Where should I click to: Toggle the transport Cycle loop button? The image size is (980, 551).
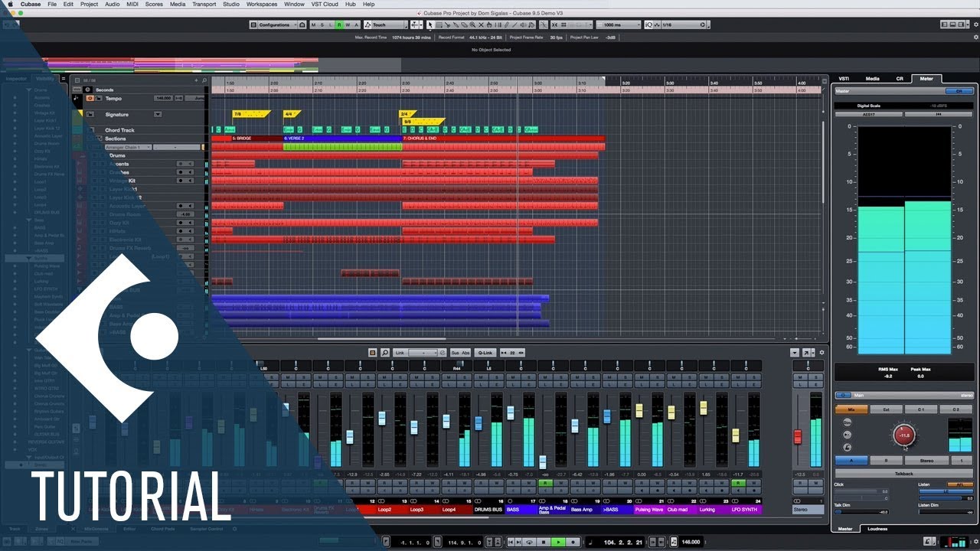click(529, 542)
